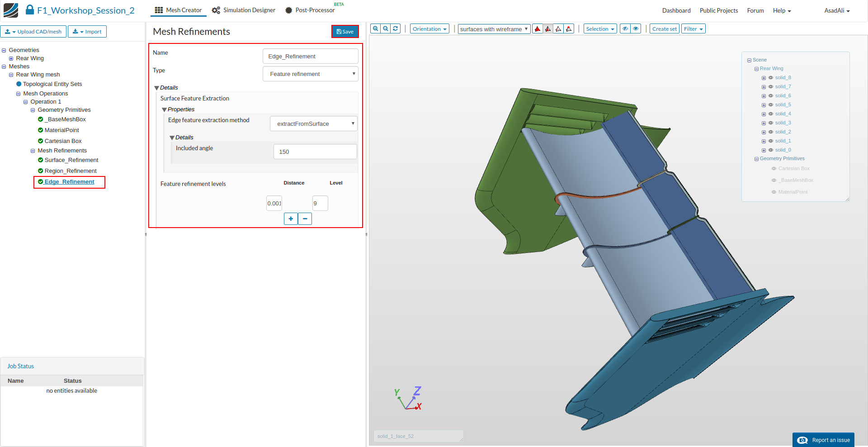Open the Selection dropdown
Screen dimensions: 868x447
pos(600,29)
